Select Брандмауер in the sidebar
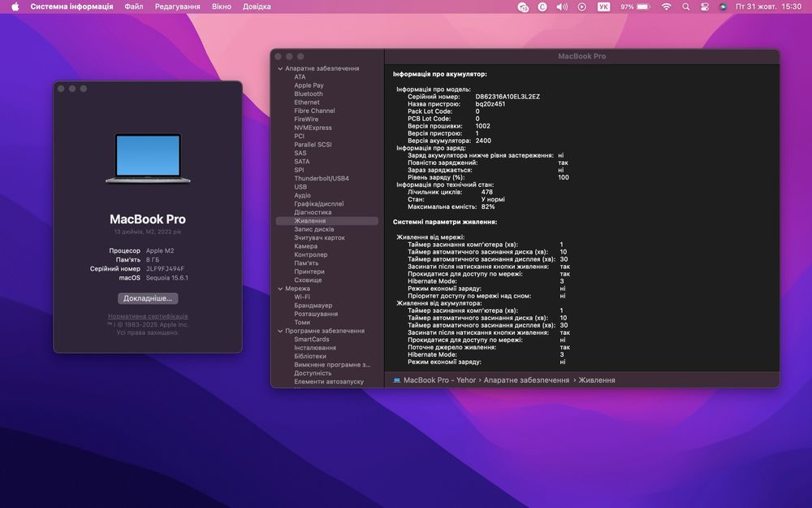Viewport: 812px width, 508px height. [313, 306]
